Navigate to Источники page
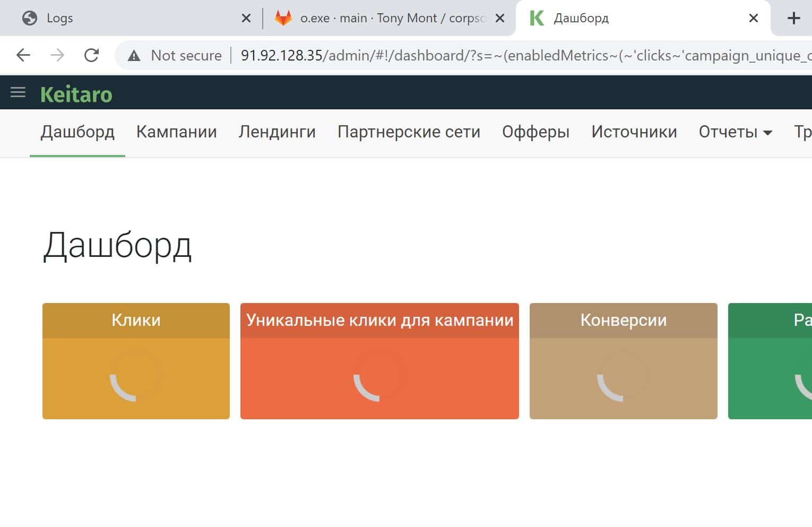Image resolution: width=812 pixels, height=527 pixels. (634, 132)
